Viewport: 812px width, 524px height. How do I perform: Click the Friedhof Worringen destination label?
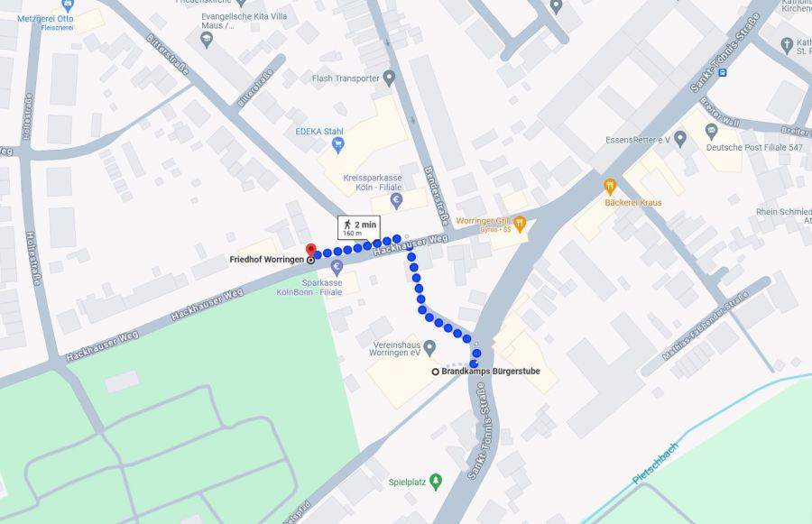click(x=267, y=260)
